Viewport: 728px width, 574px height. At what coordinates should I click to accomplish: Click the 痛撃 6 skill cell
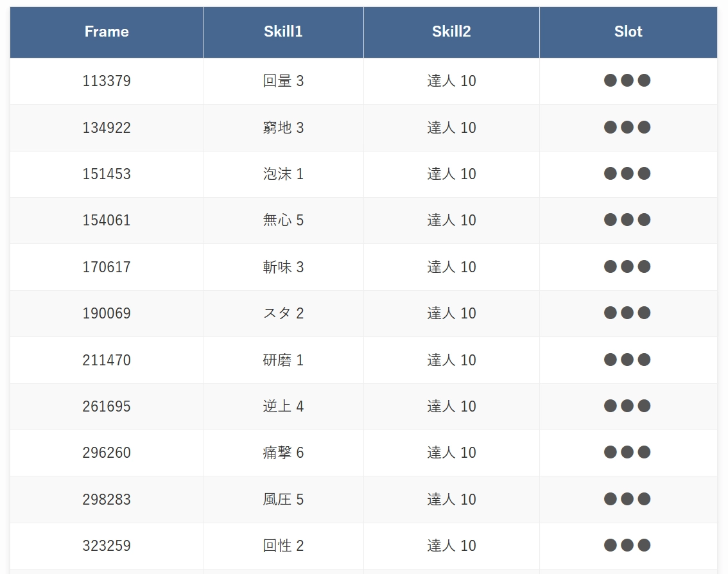[283, 453]
